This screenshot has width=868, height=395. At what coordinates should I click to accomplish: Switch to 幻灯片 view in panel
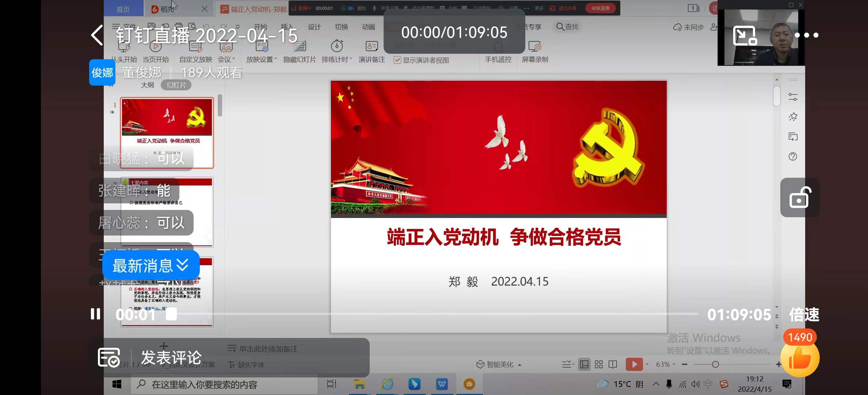tap(176, 85)
